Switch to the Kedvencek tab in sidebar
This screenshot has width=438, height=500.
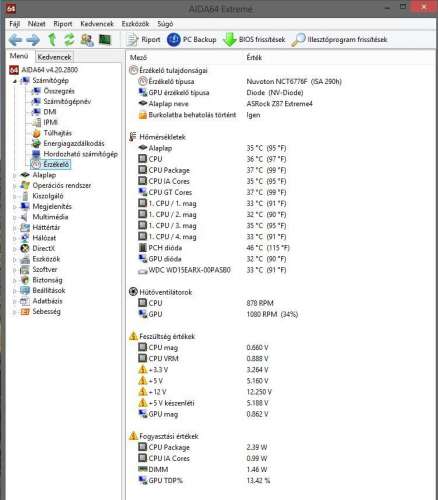coord(54,57)
